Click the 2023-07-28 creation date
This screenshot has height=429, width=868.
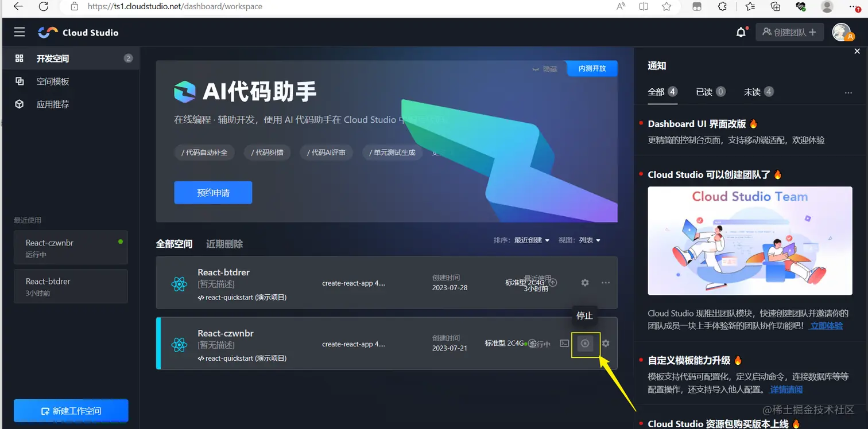point(449,287)
